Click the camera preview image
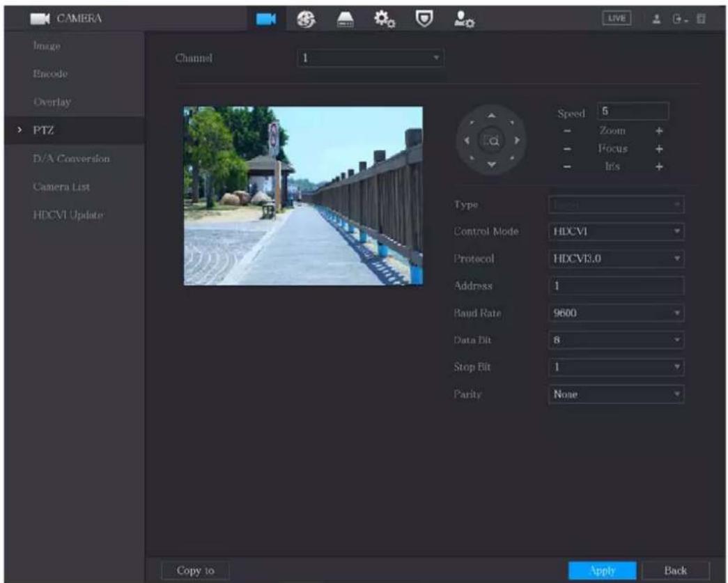The image size is (728, 583). pyautogui.click(x=303, y=196)
